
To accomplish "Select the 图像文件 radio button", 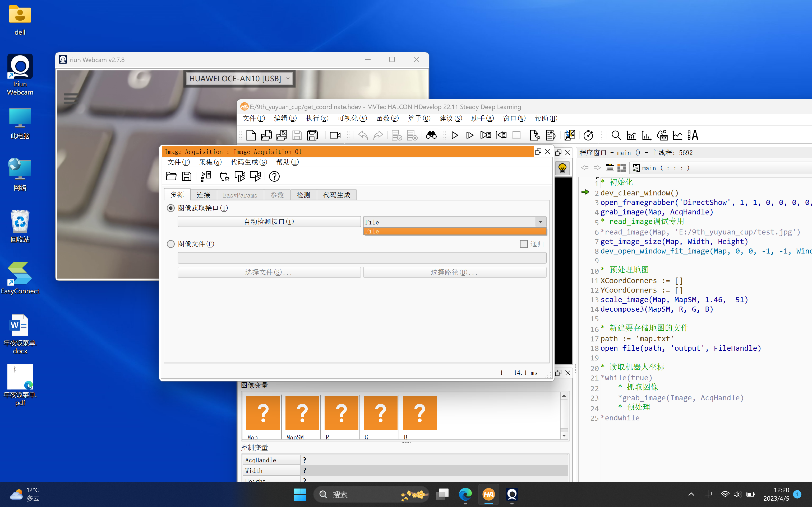I will coord(171,244).
